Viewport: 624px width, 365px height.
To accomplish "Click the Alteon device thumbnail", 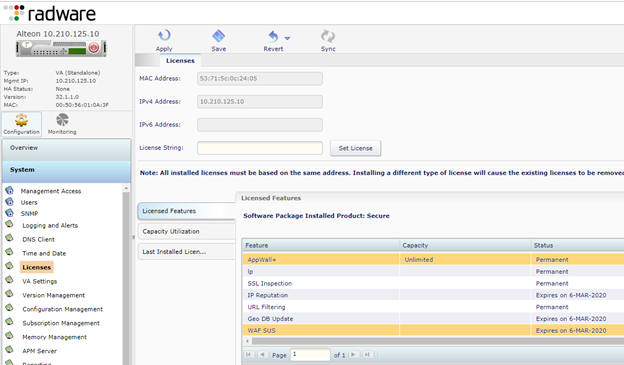I will pos(61,49).
